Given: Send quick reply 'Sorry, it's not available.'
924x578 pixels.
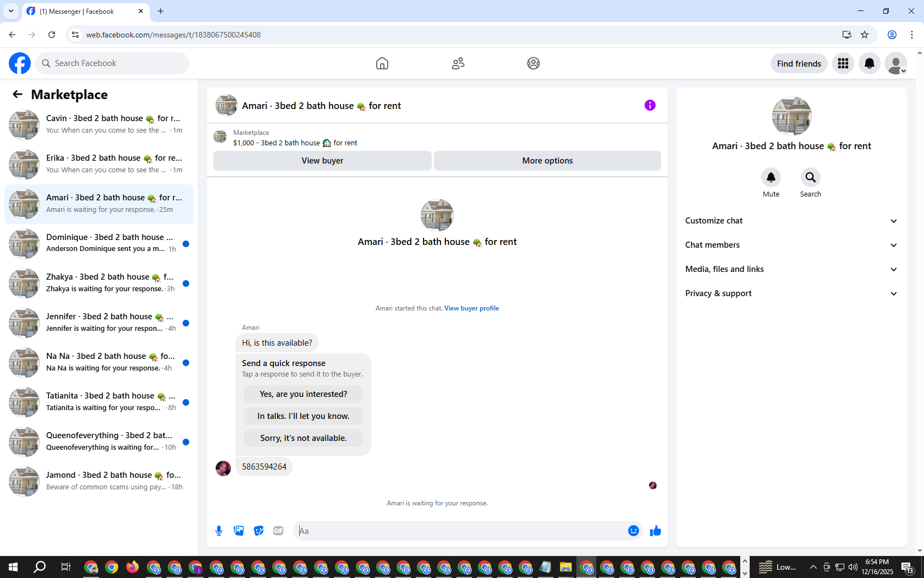Looking at the screenshot, I should pyautogui.click(x=303, y=438).
